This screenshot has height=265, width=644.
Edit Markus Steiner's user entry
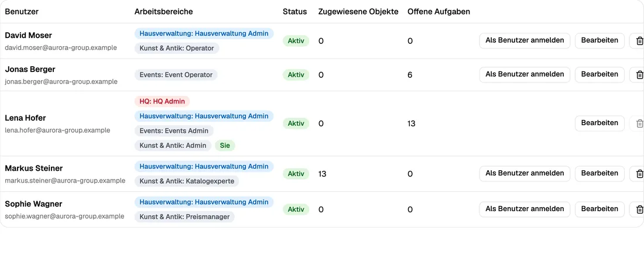tap(600, 174)
